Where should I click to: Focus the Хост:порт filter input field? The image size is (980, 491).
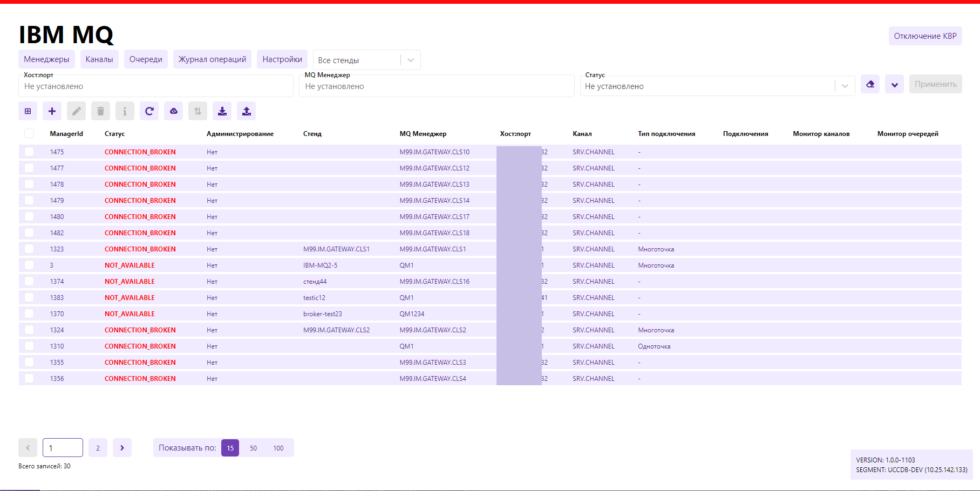coord(156,86)
